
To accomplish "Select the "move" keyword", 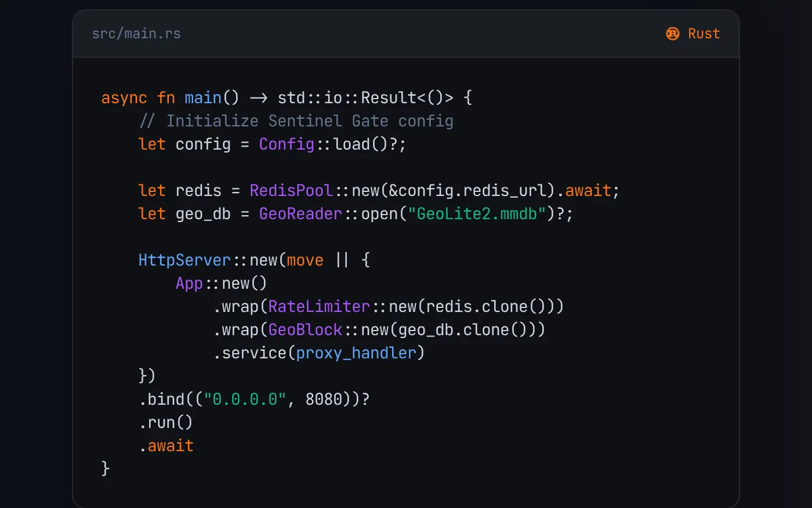I will [305, 260].
